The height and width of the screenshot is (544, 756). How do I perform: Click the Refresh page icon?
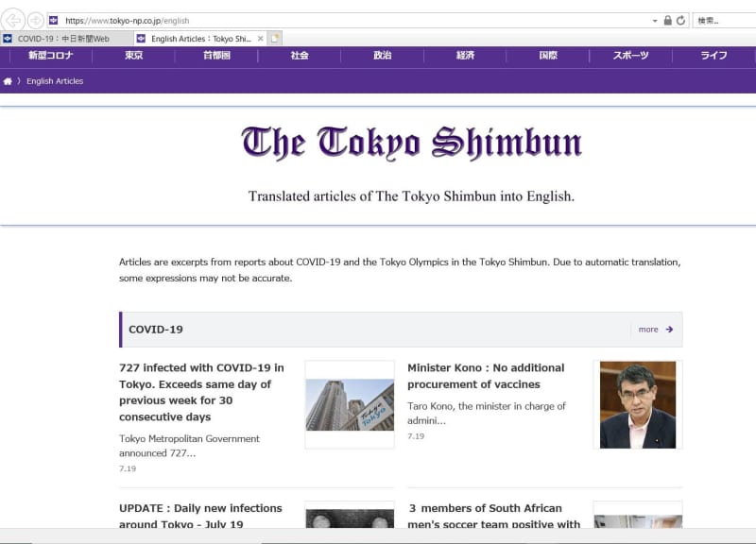coord(680,20)
